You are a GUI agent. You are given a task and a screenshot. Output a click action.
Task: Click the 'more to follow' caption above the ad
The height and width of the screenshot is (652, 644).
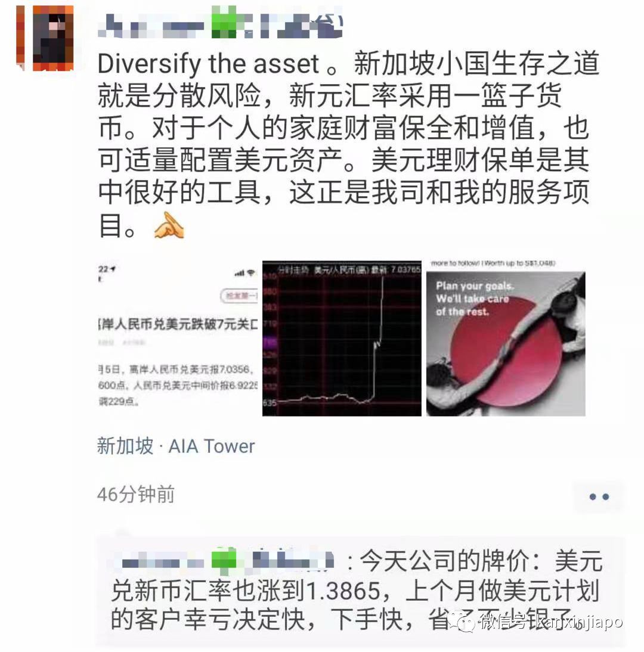[493, 263]
